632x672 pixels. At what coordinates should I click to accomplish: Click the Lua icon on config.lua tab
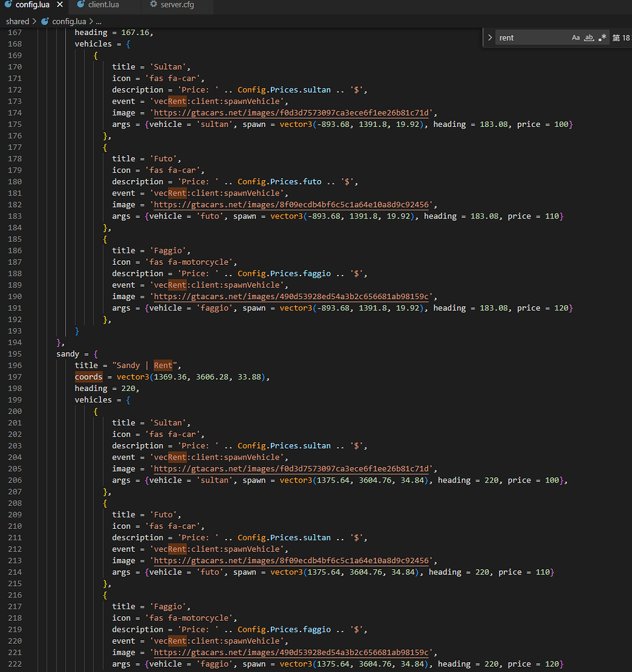click(x=8, y=5)
